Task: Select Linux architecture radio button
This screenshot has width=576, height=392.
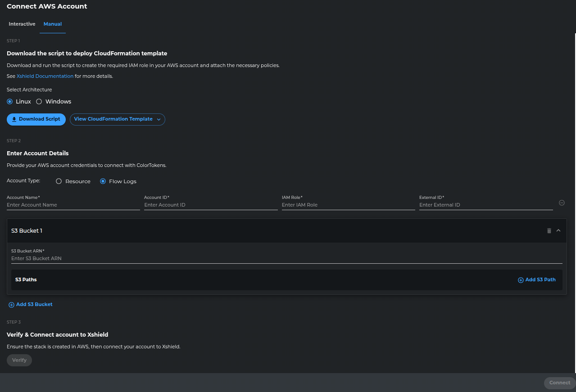Action: coord(10,102)
